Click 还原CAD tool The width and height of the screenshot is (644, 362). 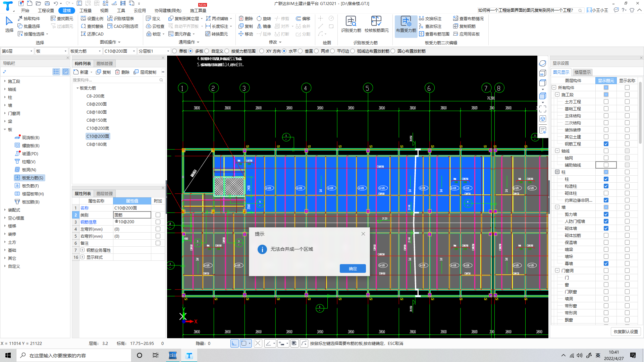[92, 34]
